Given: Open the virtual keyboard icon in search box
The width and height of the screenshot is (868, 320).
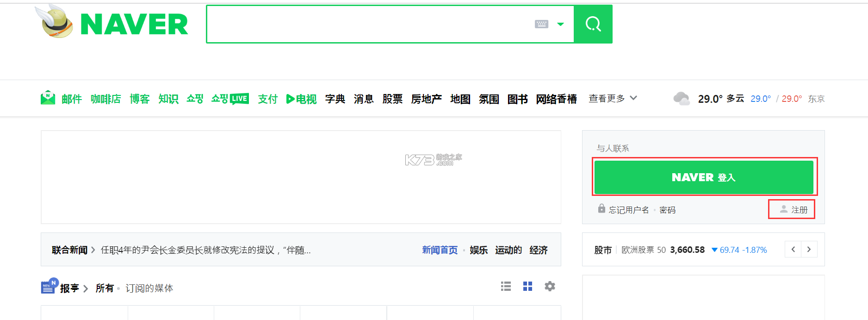Looking at the screenshot, I should pyautogui.click(x=541, y=24).
